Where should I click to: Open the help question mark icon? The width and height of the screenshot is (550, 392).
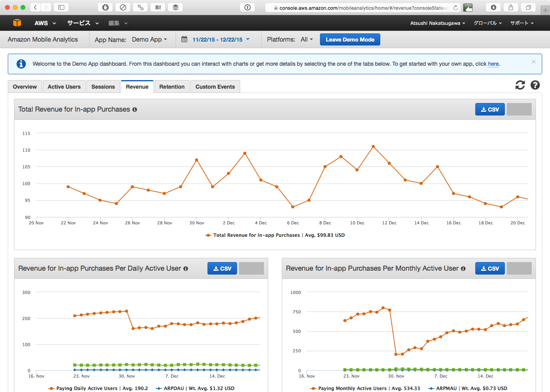tap(535, 85)
